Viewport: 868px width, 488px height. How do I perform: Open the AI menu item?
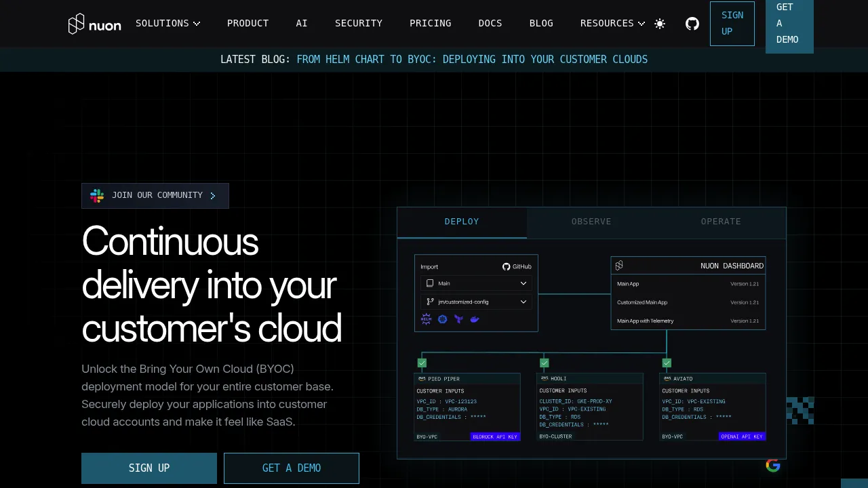pos(302,23)
